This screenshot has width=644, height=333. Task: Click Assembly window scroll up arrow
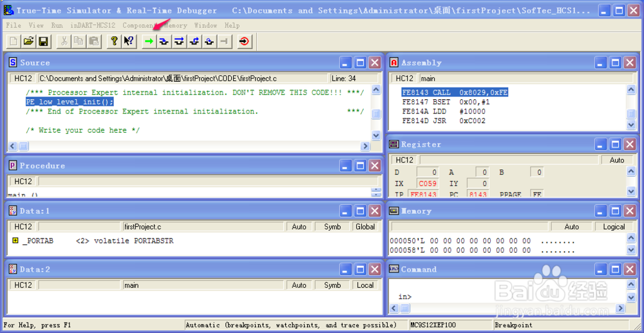tap(631, 90)
